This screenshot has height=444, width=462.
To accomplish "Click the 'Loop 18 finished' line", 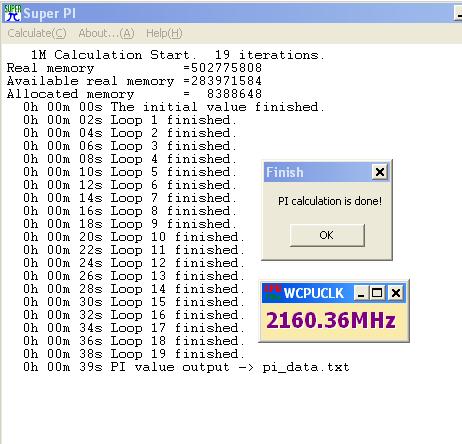I will click(134, 341).
